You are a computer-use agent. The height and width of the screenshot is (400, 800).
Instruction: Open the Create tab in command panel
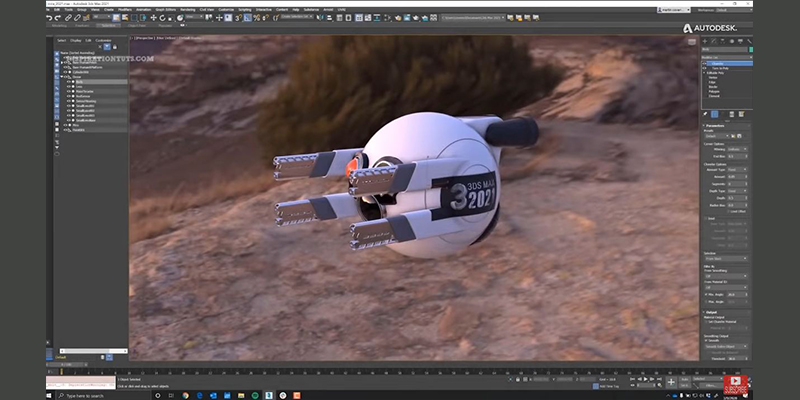coord(705,40)
